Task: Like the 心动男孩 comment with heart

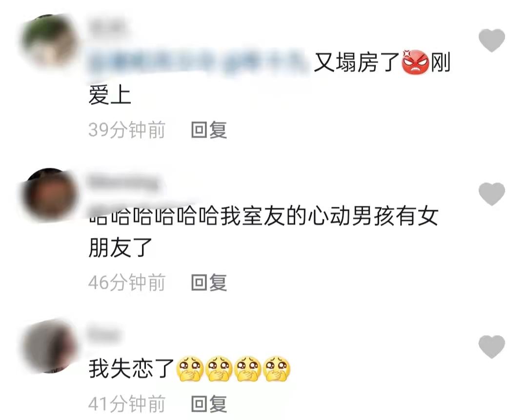Action: [x=492, y=194]
